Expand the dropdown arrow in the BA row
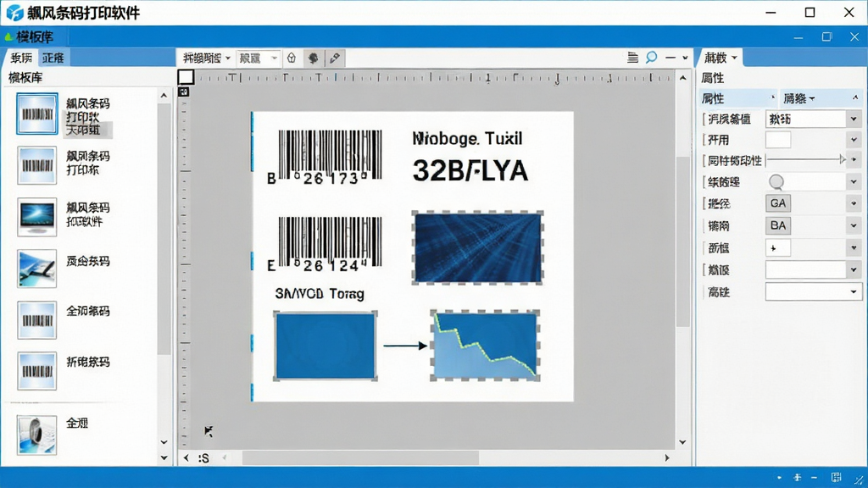The width and height of the screenshot is (868, 488). [854, 225]
